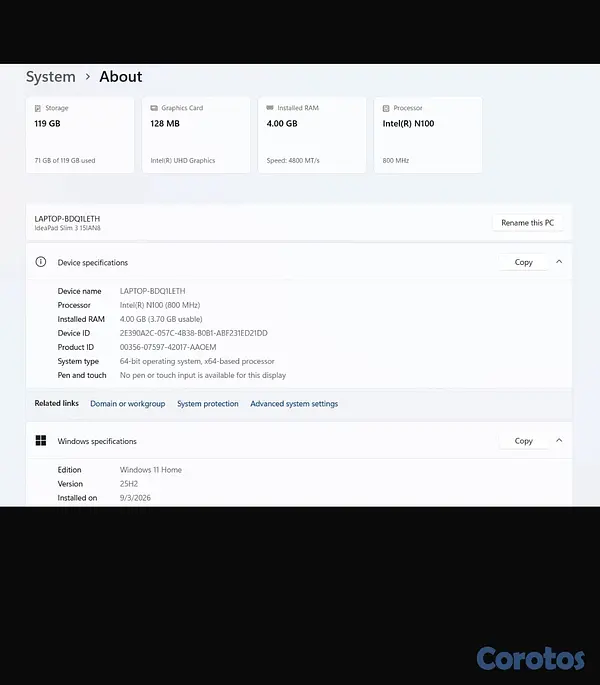Click the Version label
Image resolution: width=600 pixels, height=685 pixels.
point(70,484)
